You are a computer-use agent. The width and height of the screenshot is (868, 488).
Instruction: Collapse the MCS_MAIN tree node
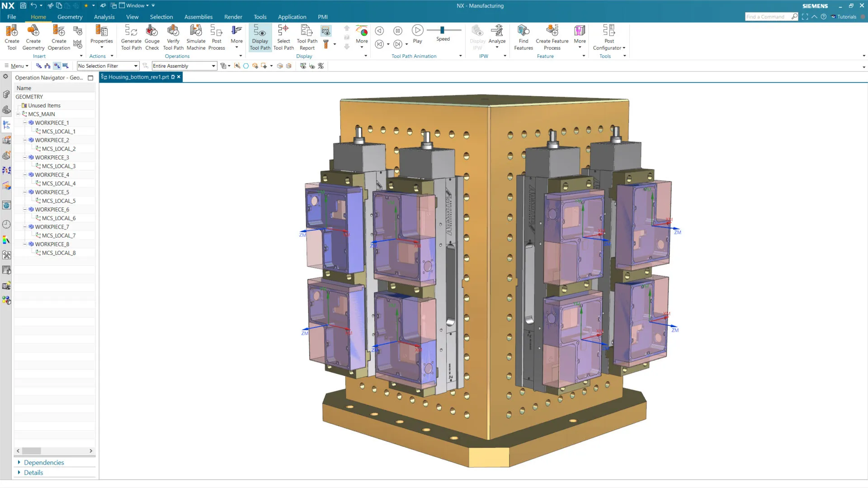18,114
